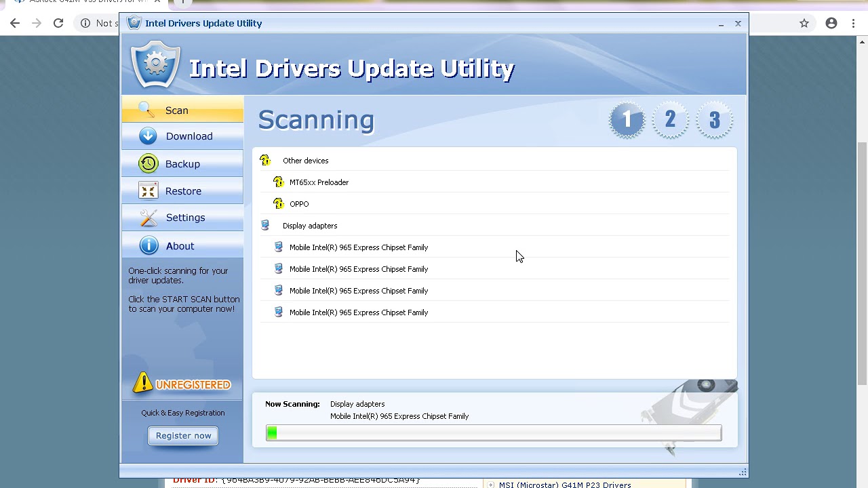This screenshot has width=868, height=488.
Task: Click the UNREGISTERED status label
Action: tap(193, 385)
